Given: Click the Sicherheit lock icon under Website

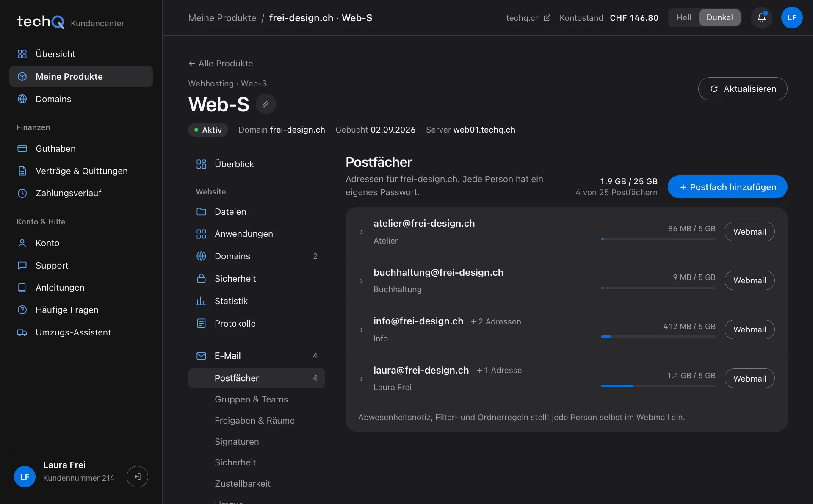Looking at the screenshot, I should (201, 279).
